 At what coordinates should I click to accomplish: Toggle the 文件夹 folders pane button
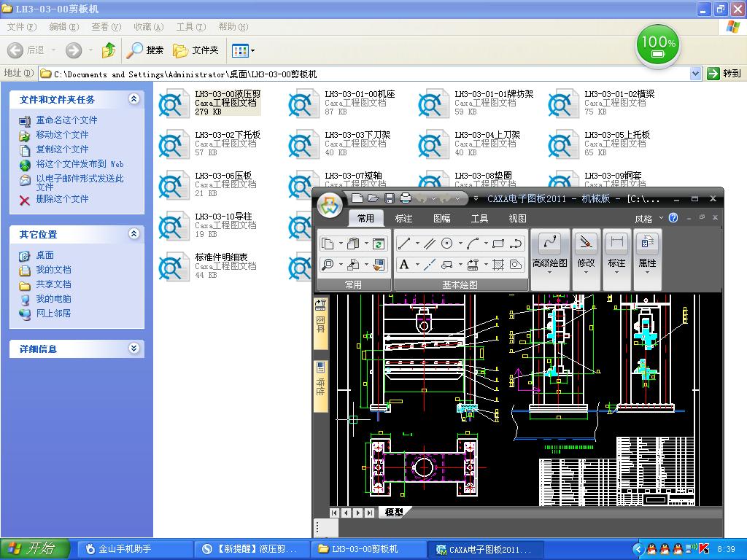(x=196, y=50)
